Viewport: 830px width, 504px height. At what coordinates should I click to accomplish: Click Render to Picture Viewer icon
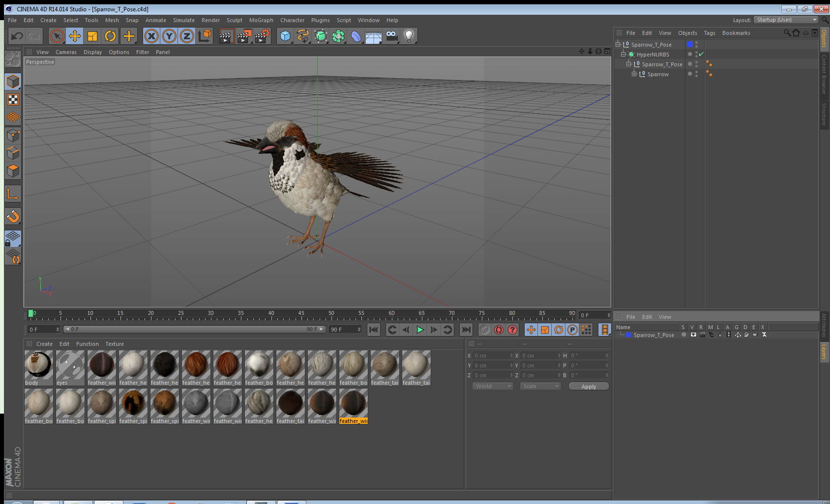pyautogui.click(x=244, y=36)
